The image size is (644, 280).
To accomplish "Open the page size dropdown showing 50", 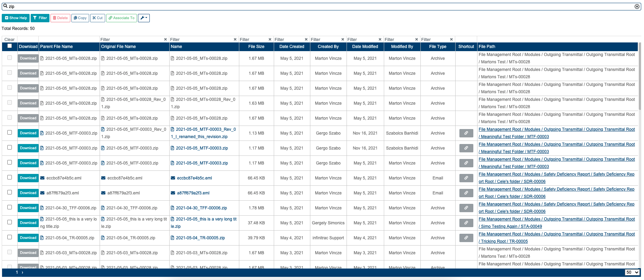I will point(632,272).
